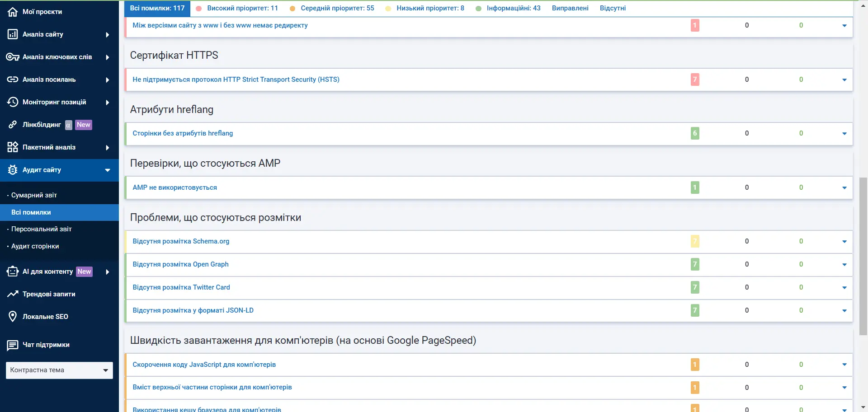Click the key icon for Аналіз ключових слів

coord(13,57)
